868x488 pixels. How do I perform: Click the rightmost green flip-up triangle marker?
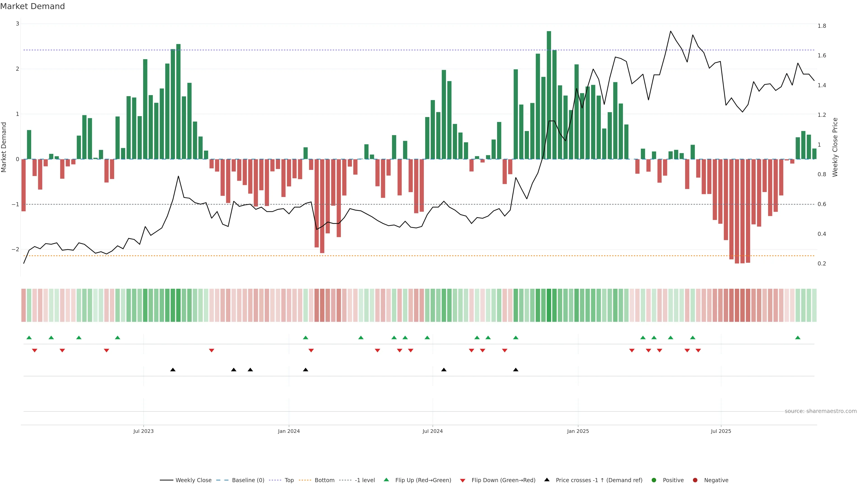tap(797, 338)
